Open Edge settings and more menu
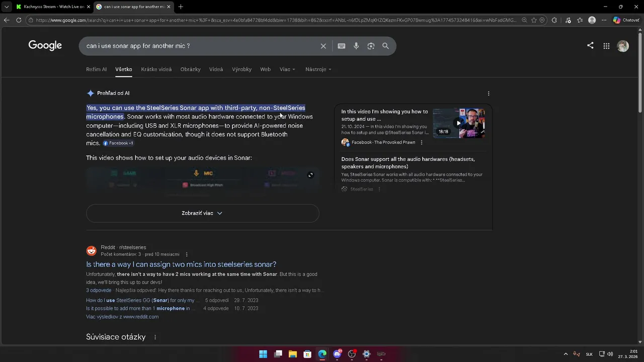This screenshot has width=644, height=362. click(604, 20)
